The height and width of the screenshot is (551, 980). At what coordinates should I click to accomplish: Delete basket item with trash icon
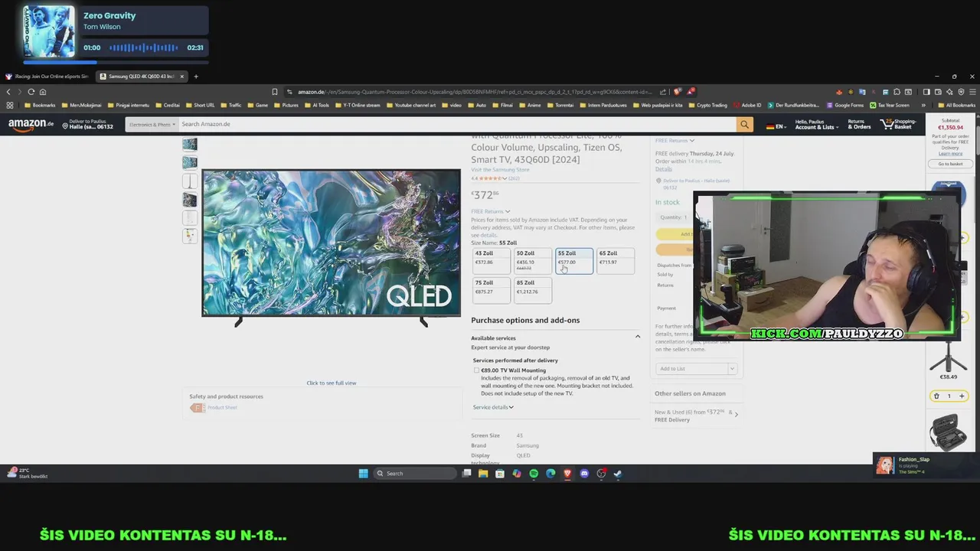click(936, 396)
